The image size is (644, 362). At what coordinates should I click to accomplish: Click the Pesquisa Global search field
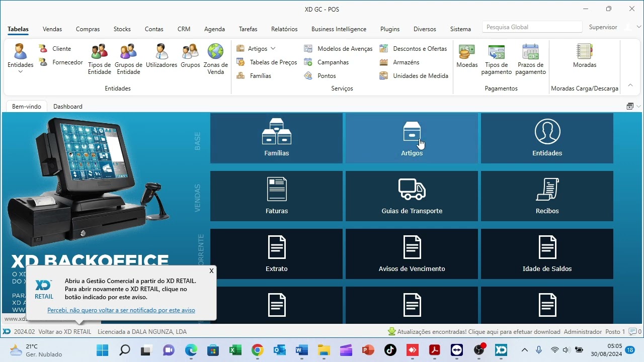pyautogui.click(x=532, y=27)
